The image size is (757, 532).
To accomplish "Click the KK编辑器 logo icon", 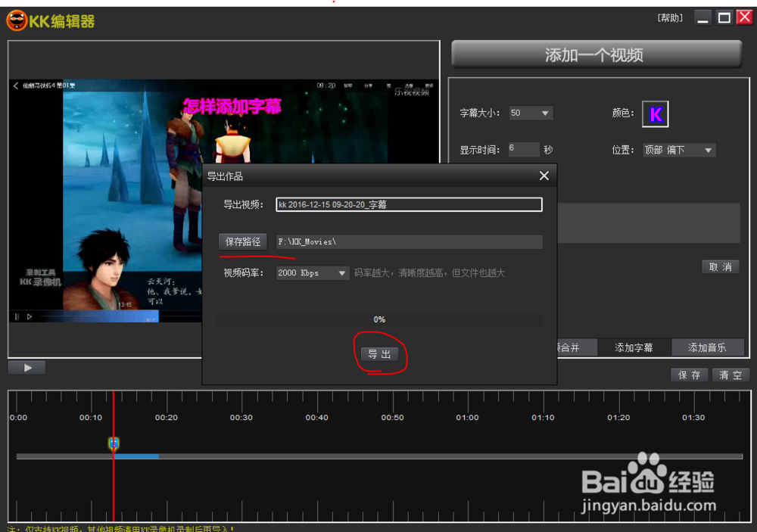I will click(17, 20).
